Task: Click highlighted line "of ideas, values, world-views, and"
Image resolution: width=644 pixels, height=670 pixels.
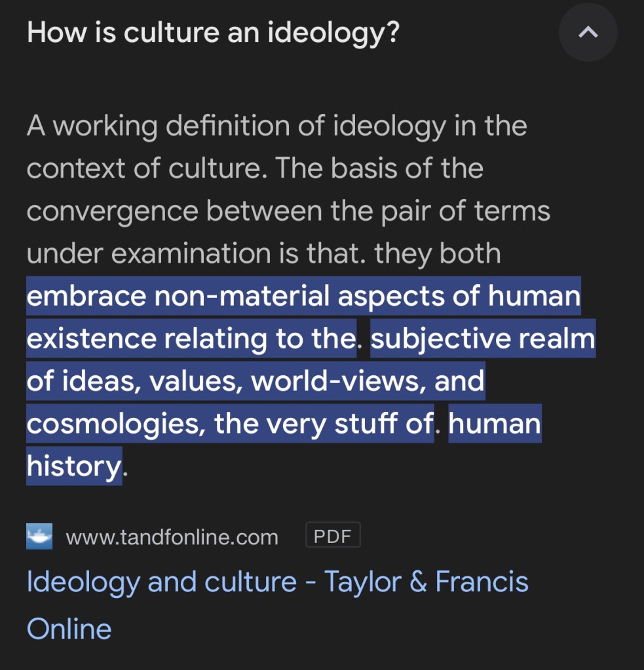Action: [255, 381]
